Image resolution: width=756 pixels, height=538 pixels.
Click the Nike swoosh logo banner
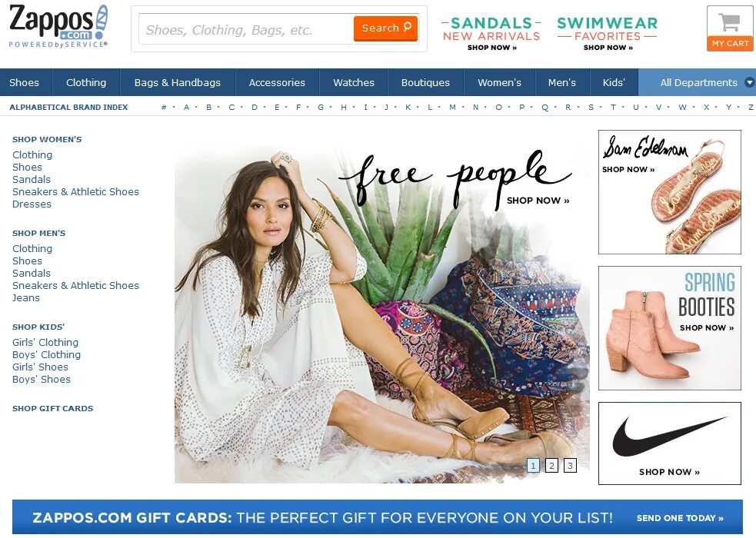click(670, 443)
